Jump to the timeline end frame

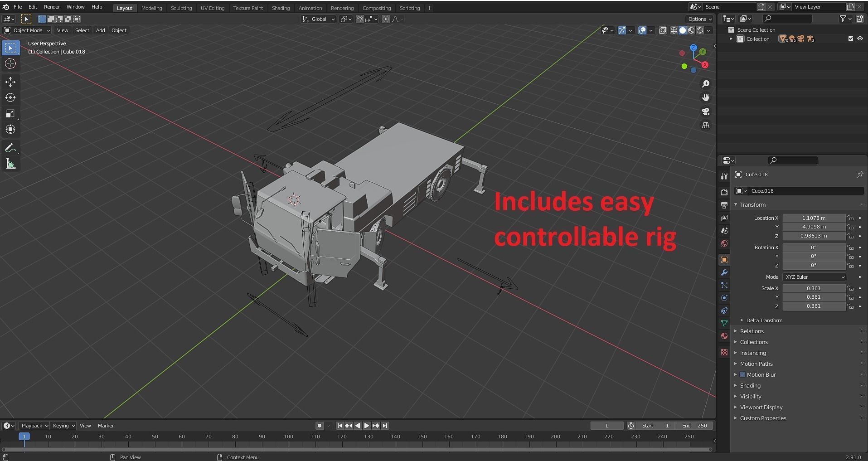click(x=385, y=426)
